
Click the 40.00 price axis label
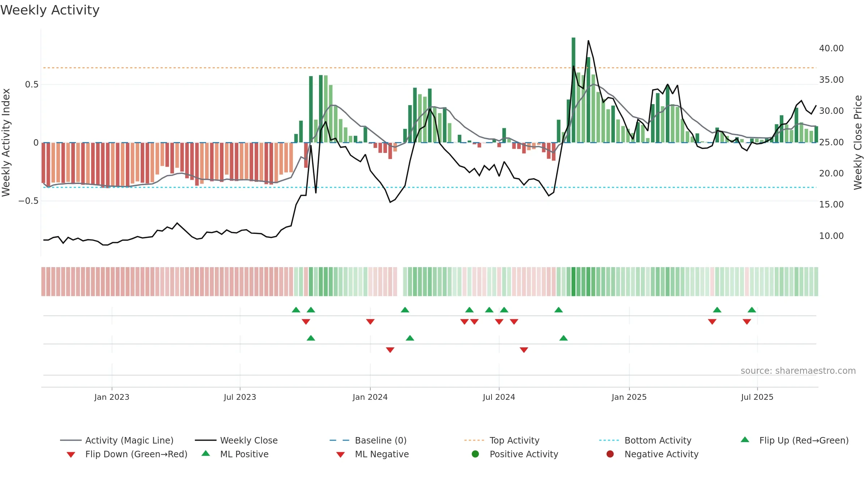(831, 48)
